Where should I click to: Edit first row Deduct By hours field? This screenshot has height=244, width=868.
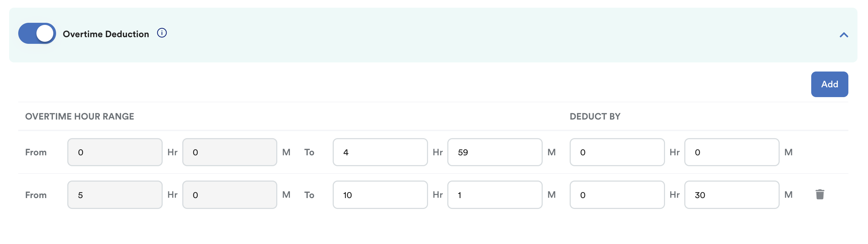617,152
